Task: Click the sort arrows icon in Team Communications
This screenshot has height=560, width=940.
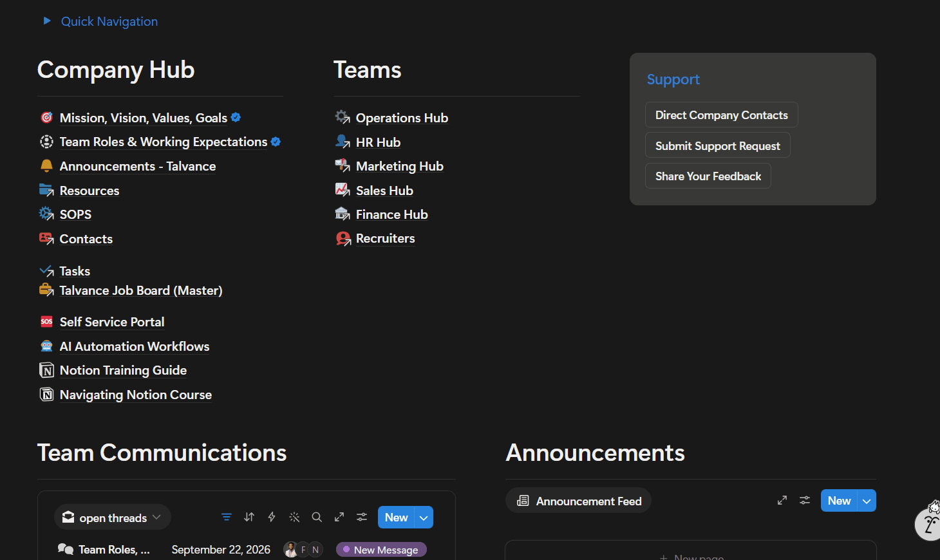Action: click(x=249, y=517)
